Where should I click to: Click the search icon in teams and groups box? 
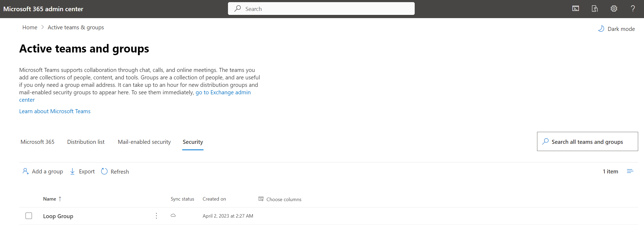click(x=545, y=141)
